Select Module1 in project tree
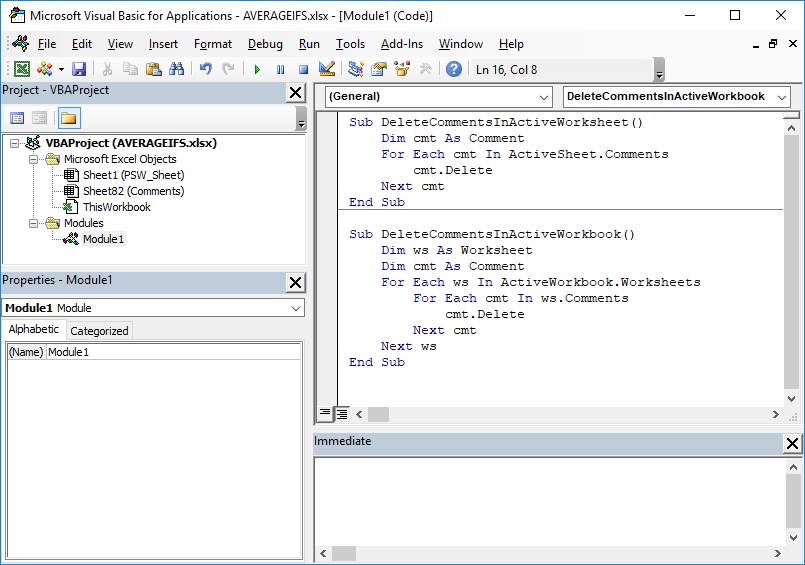 [103, 239]
